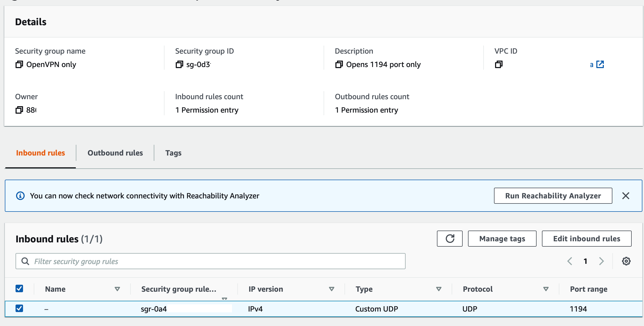Viewport: 644px width, 326px height.
Task: Click the sgr-0a4 rule ID cell
Action: click(x=154, y=309)
